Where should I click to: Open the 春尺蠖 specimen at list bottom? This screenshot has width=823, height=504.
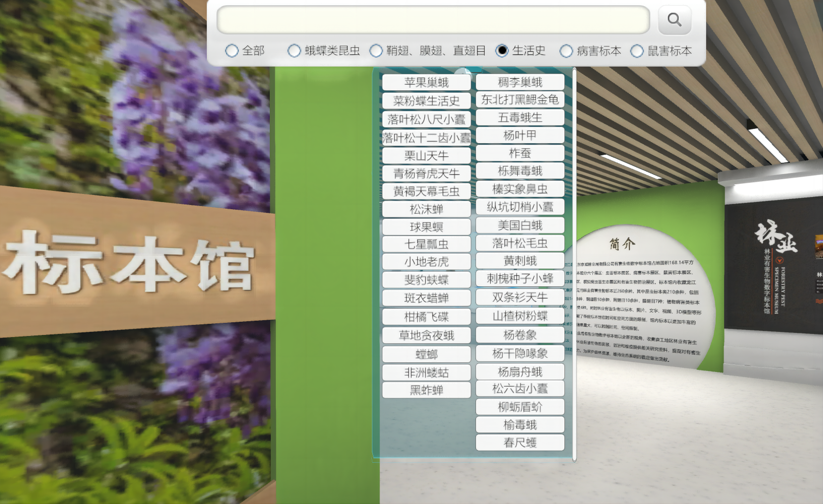click(x=520, y=442)
